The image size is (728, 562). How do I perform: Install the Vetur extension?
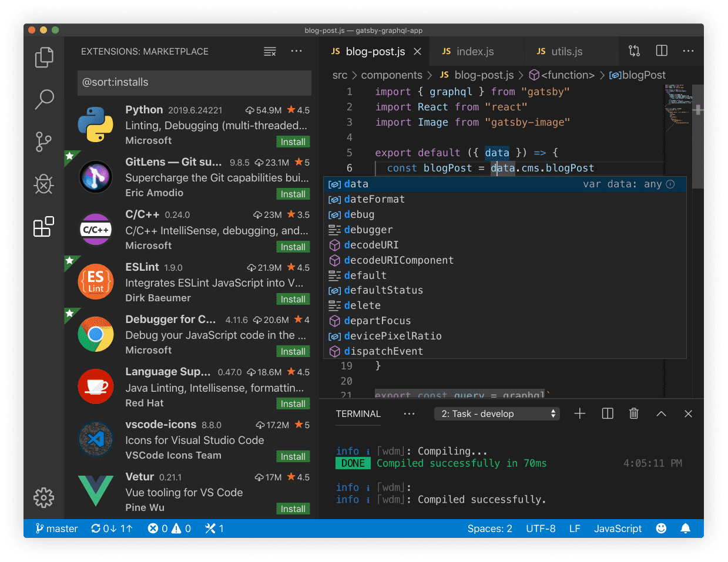(x=293, y=509)
